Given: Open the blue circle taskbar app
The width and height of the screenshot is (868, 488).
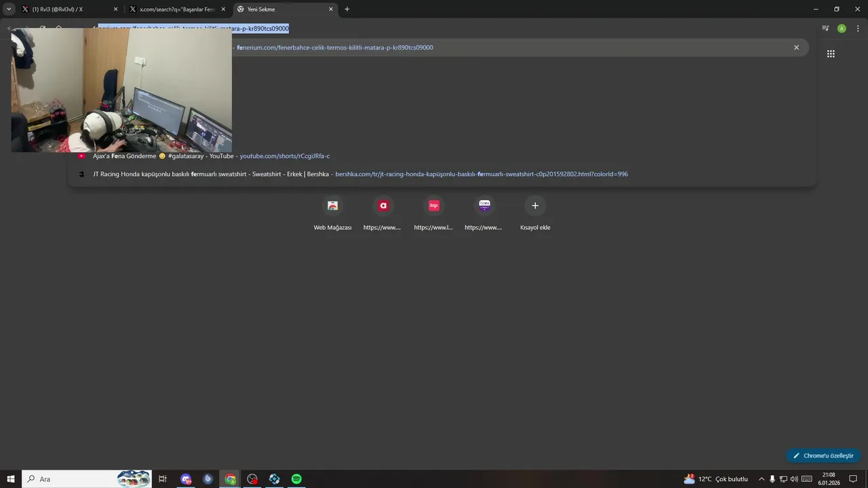Looking at the screenshot, I should click(208, 479).
